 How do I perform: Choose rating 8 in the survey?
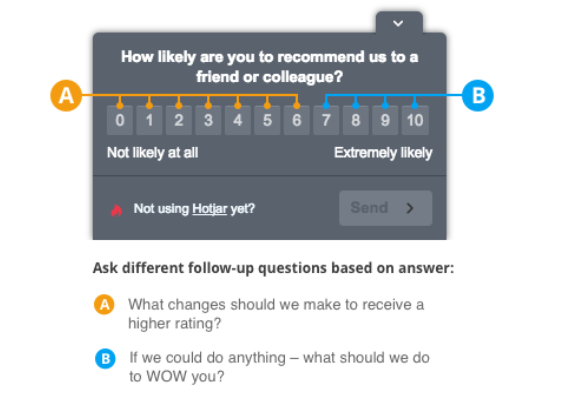coord(355,120)
